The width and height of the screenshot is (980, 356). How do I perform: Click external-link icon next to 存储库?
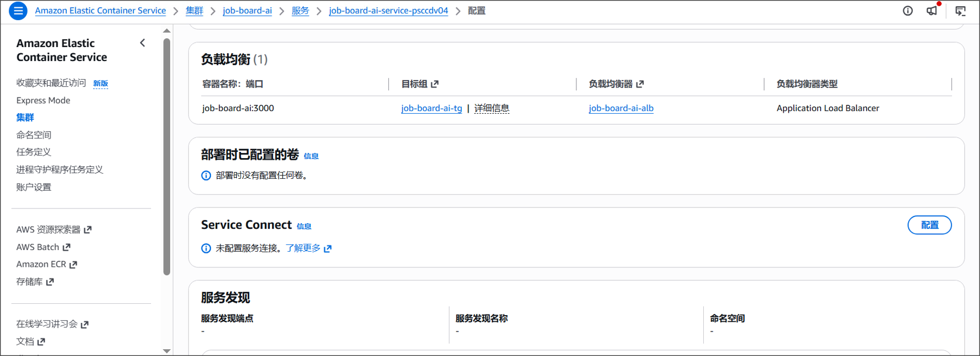pyautogui.click(x=50, y=282)
